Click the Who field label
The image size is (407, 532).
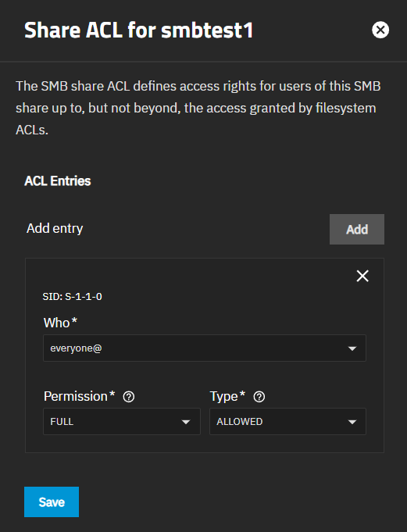60,323
